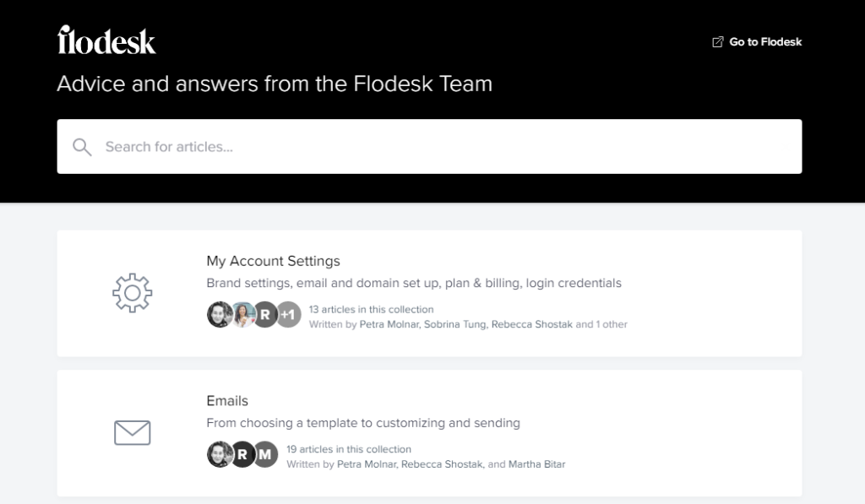
Task: Click the envelope icon for Emails
Action: [x=132, y=432]
